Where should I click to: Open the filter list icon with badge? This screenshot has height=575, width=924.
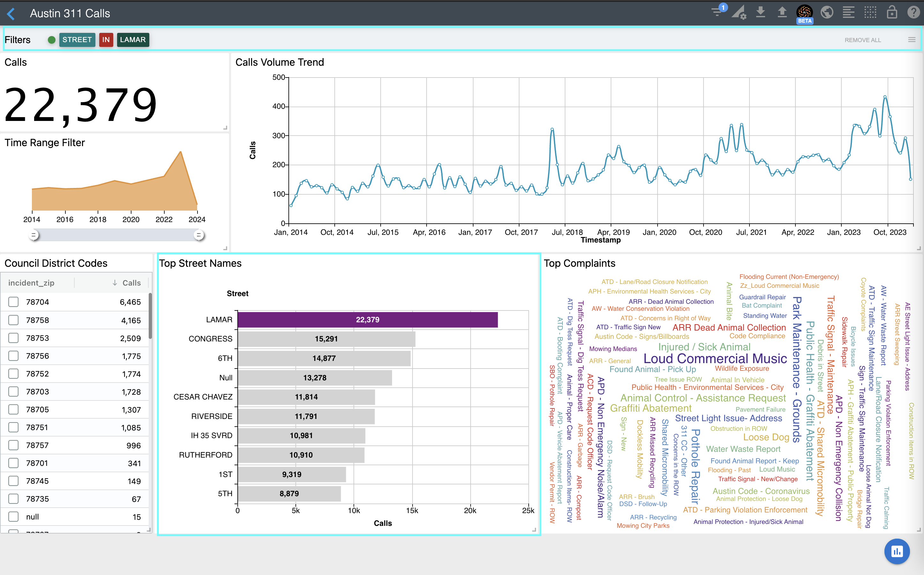(x=718, y=12)
